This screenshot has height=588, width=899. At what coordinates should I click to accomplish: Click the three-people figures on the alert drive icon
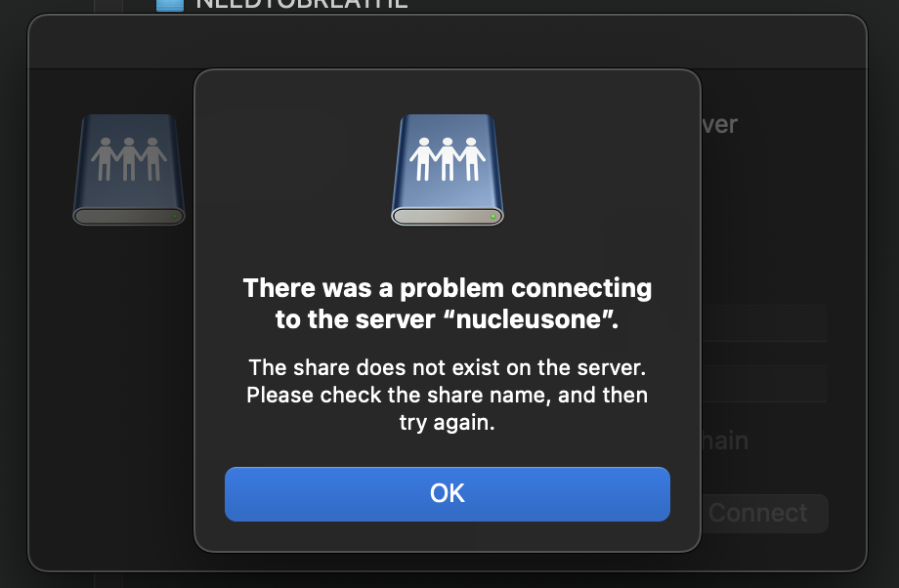[448, 159]
